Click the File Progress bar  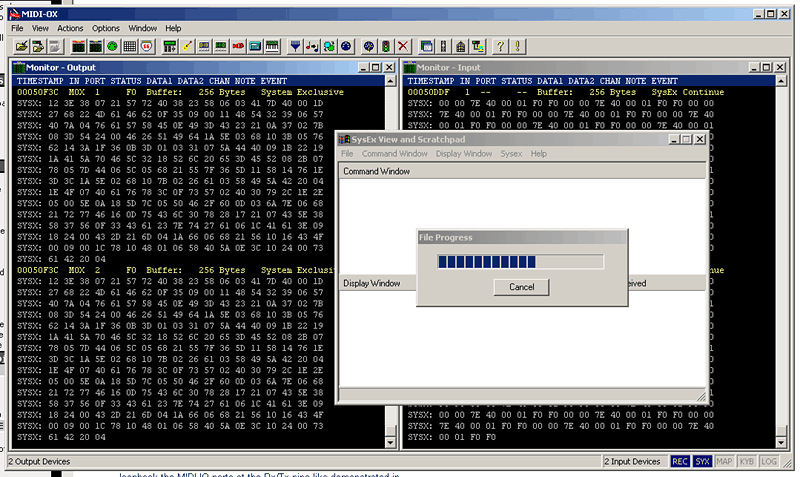pyautogui.click(x=520, y=262)
